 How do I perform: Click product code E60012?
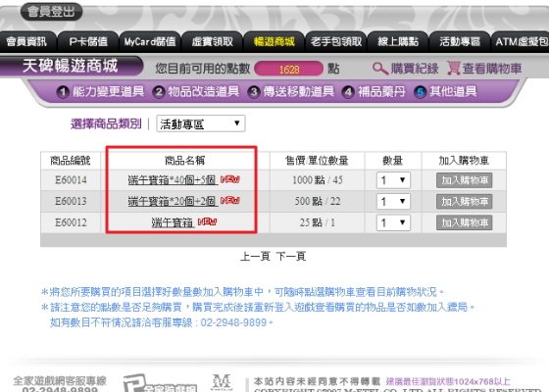pyautogui.click(x=71, y=222)
